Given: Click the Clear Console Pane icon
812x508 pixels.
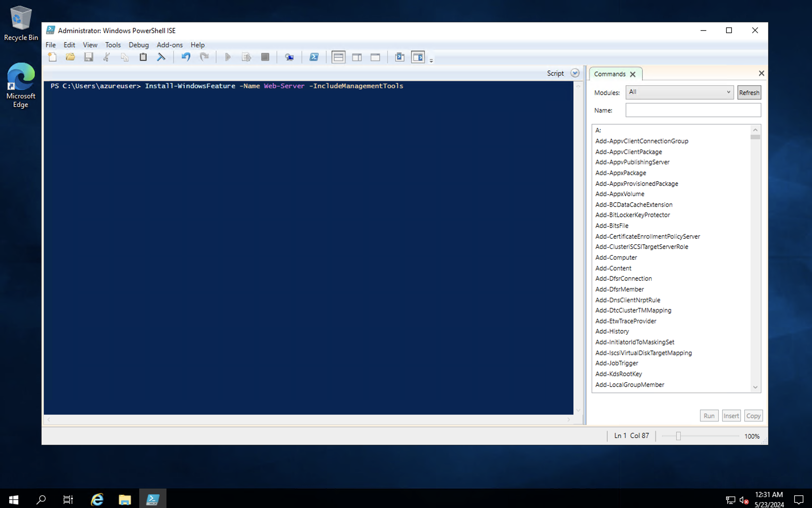Looking at the screenshot, I should 161,57.
